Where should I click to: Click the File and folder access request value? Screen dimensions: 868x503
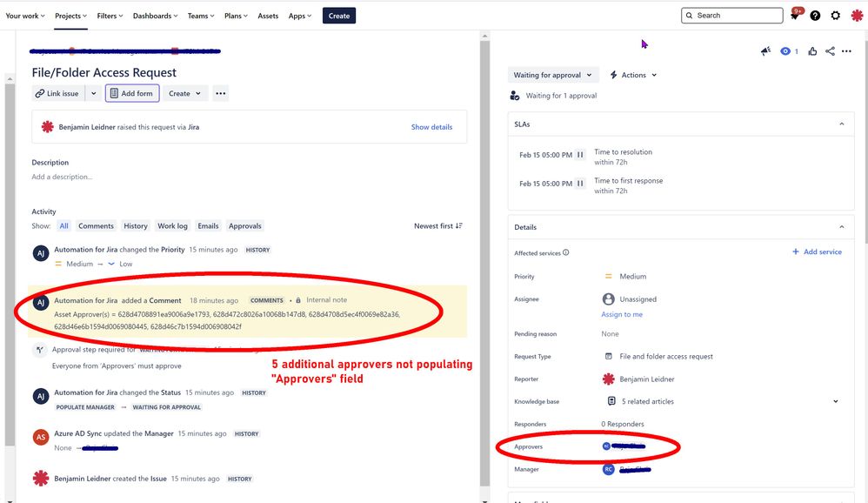pos(666,356)
